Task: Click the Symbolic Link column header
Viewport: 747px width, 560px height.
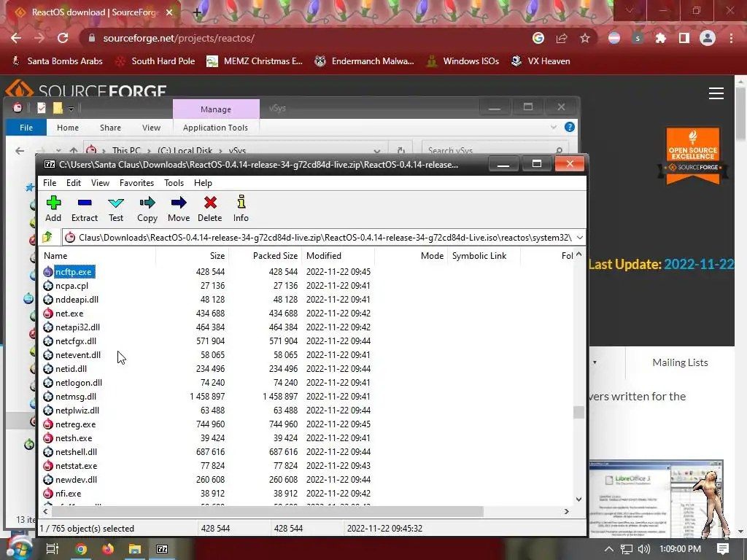Action: point(484,256)
